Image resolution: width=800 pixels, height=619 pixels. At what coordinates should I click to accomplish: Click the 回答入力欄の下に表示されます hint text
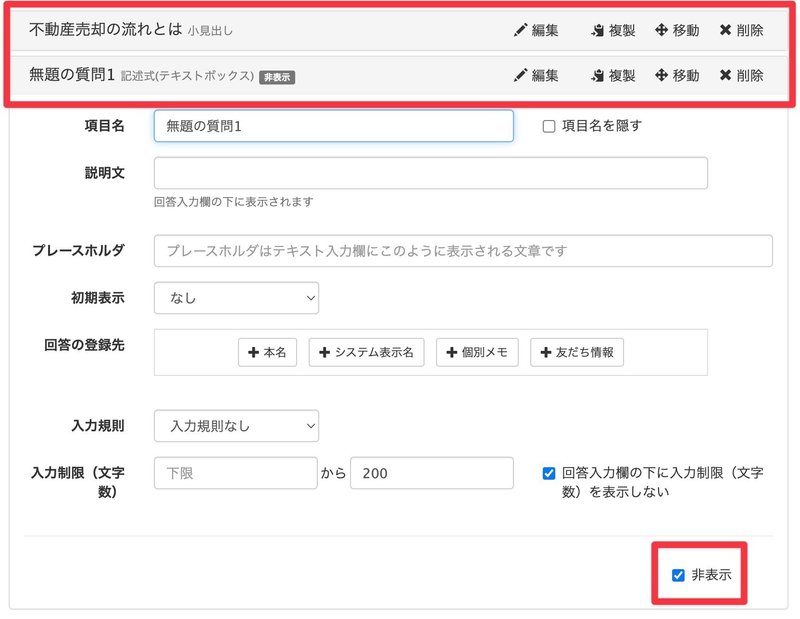coord(234,202)
